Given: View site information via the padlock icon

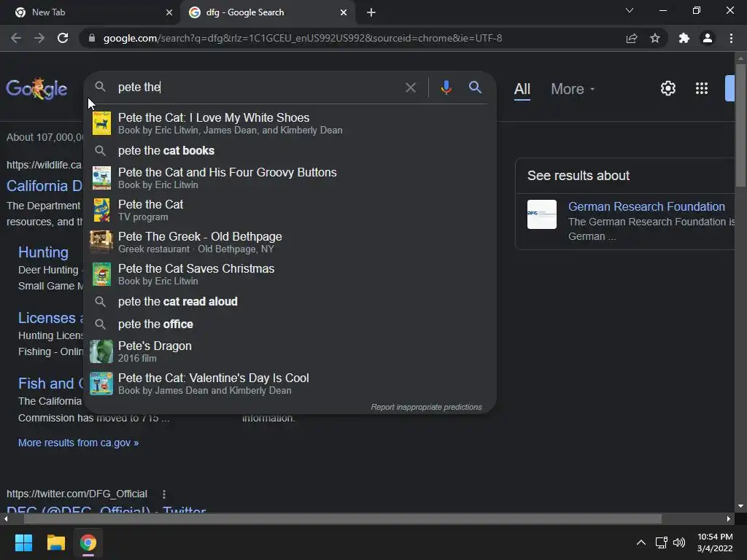Looking at the screenshot, I should coord(92,38).
